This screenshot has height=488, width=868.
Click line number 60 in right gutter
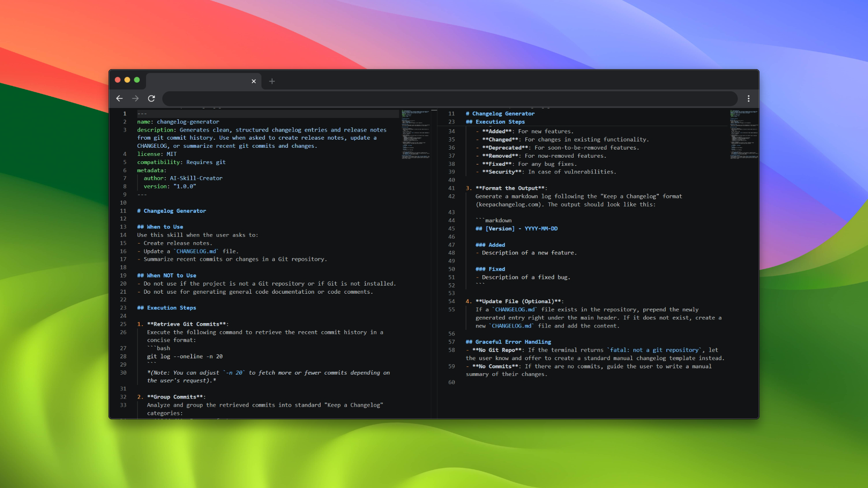[x=452, y=383]
